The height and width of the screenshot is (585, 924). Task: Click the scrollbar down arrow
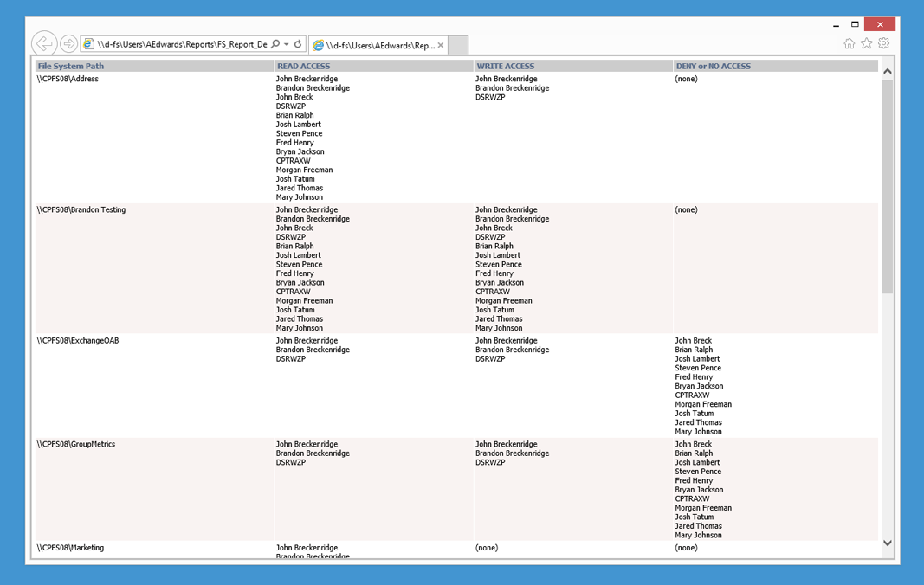pos(888,543)
